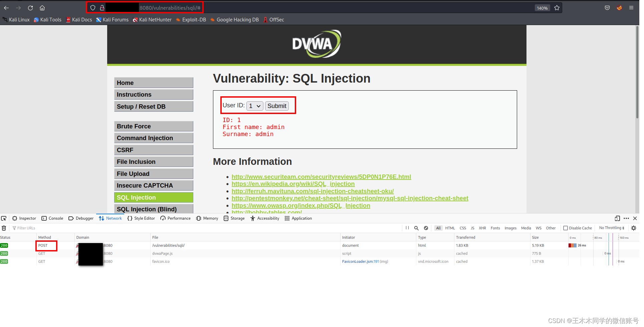
Task: Enable the Disable Cache checkbox
Action: [x=566, y=228]
